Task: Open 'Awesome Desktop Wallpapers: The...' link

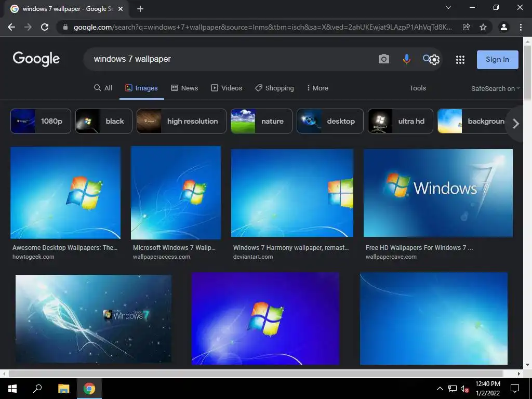Action: coord(65,248)
